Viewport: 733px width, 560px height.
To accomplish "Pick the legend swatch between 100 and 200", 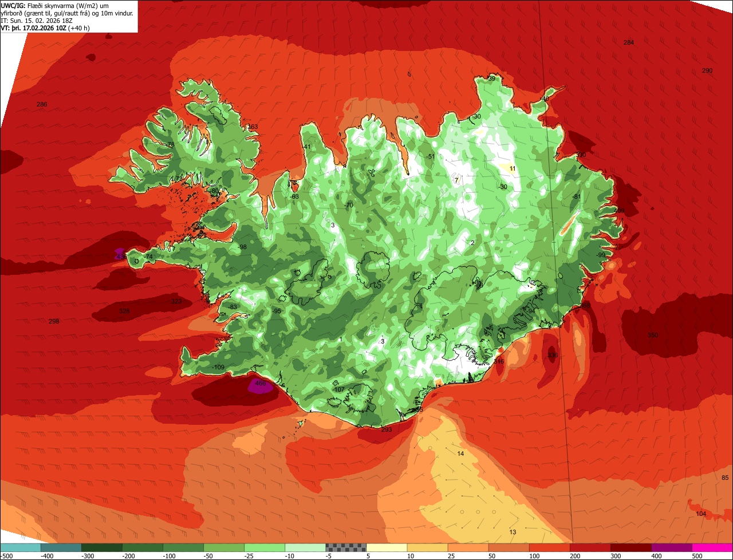I will 549,547.
